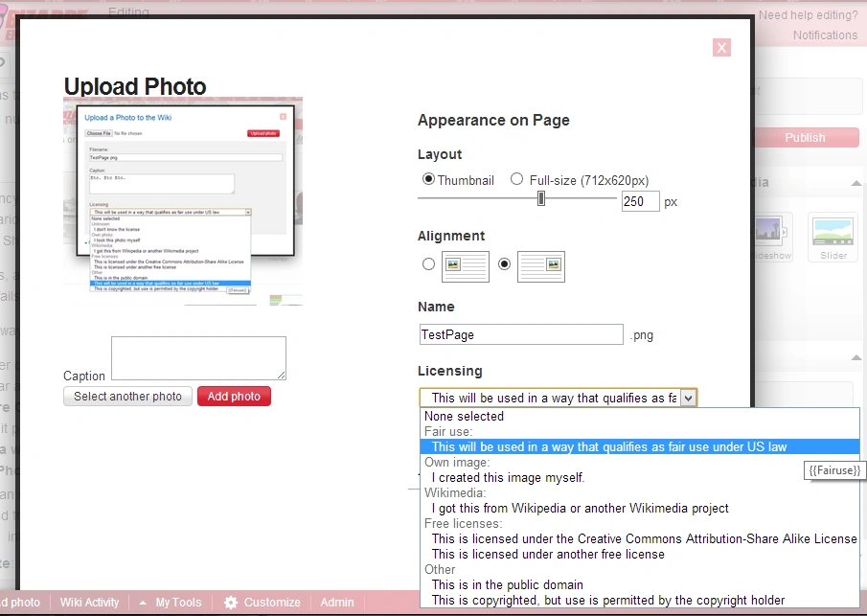Expand the My Tools menu in bottom toolbar
Viewport: 867px width, 616px height.
171,603
